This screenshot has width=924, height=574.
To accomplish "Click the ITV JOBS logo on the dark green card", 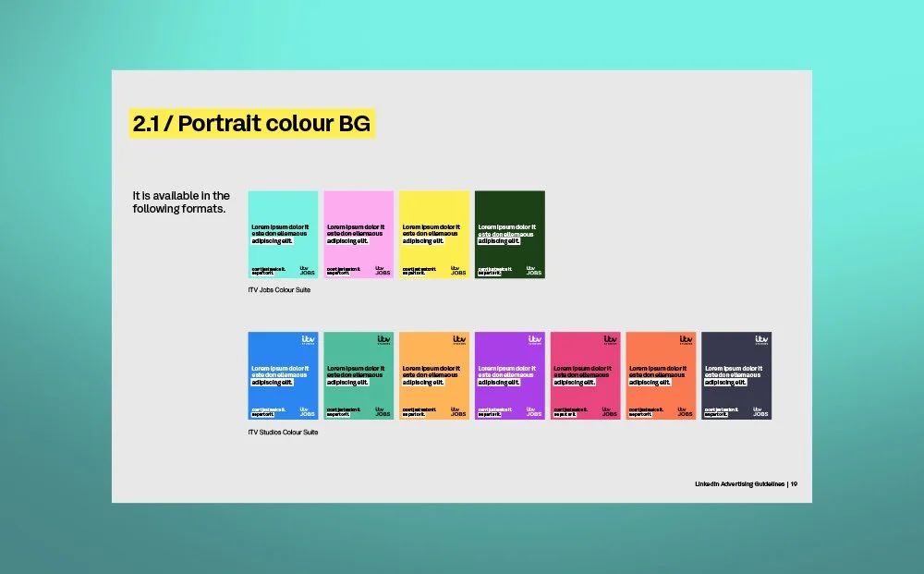I will tap(533, 270).
